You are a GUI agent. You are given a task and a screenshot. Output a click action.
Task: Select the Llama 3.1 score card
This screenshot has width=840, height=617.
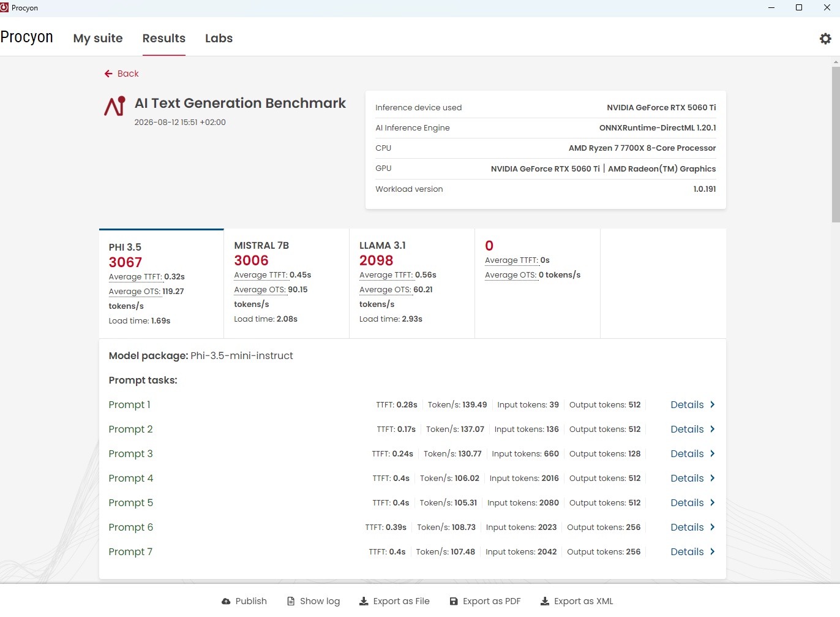[412, 283]
